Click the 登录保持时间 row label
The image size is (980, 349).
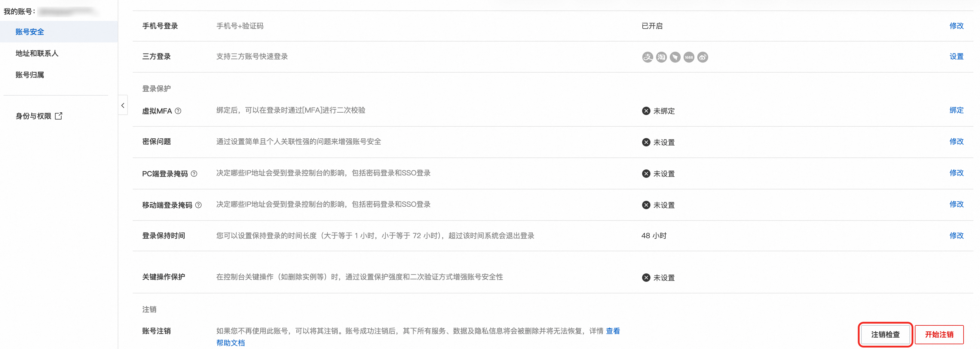(164, 235)
